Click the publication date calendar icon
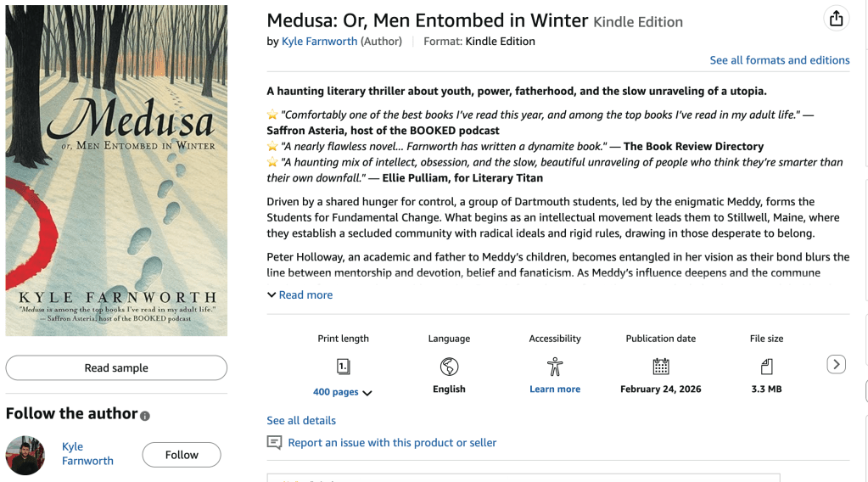Screen dimensions: 868x482 pos(661,367)
